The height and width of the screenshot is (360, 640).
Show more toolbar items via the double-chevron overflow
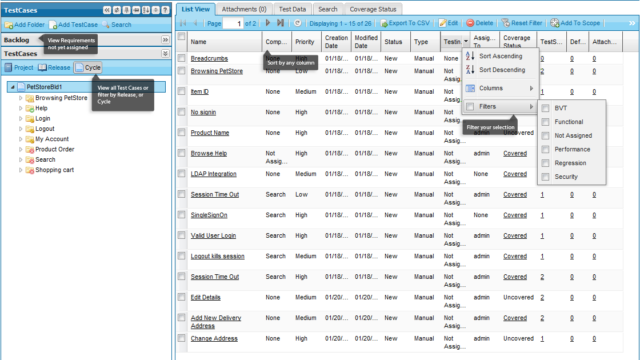(632, 23)
